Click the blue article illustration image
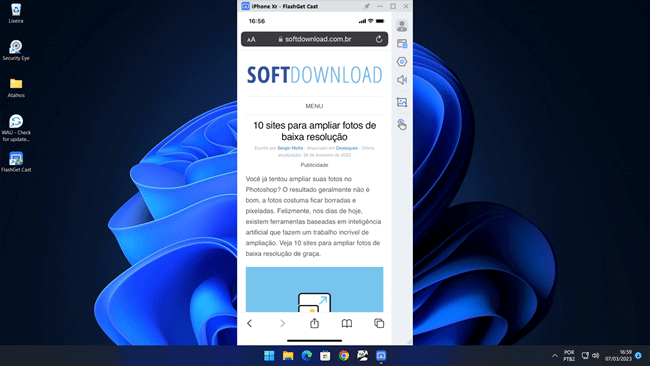 (314, 289)
